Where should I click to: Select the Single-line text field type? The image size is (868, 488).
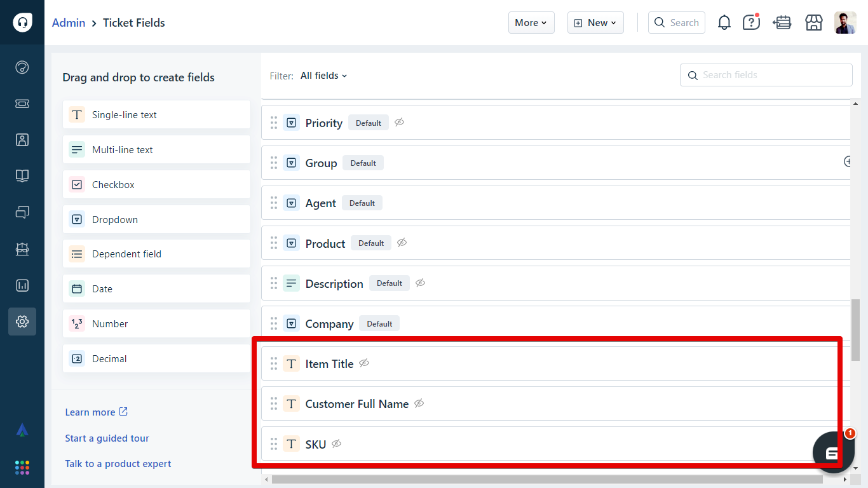point(156,114)
